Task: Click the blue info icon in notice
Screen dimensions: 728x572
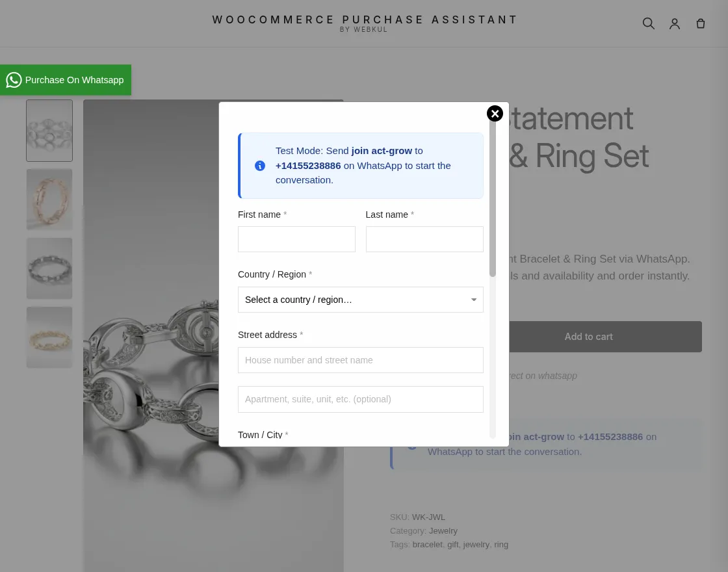Action: pyautogui.click(x=260, y=166)
